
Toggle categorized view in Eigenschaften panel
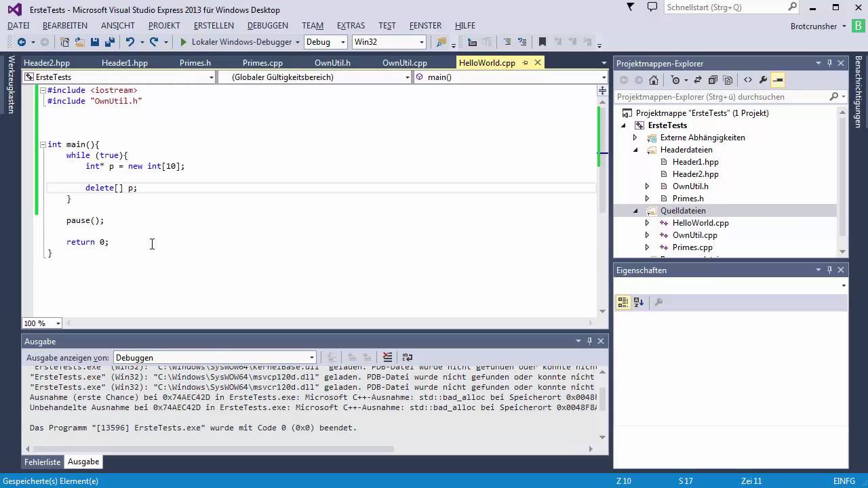pos(623,302)
